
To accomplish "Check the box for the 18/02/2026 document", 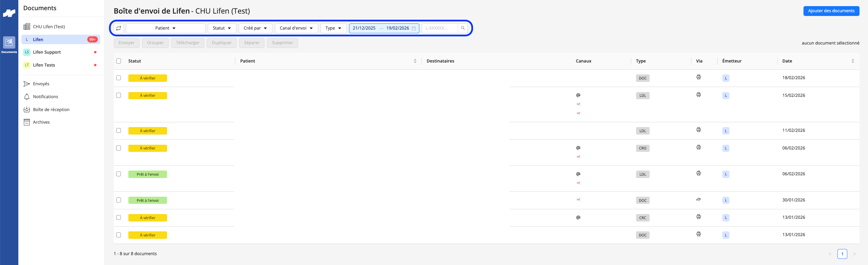I will point(119,78).
